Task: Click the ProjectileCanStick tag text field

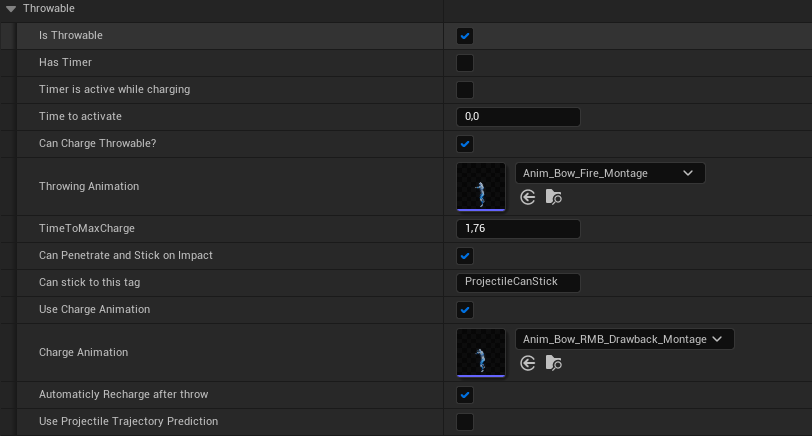Action: coord(517,283)
